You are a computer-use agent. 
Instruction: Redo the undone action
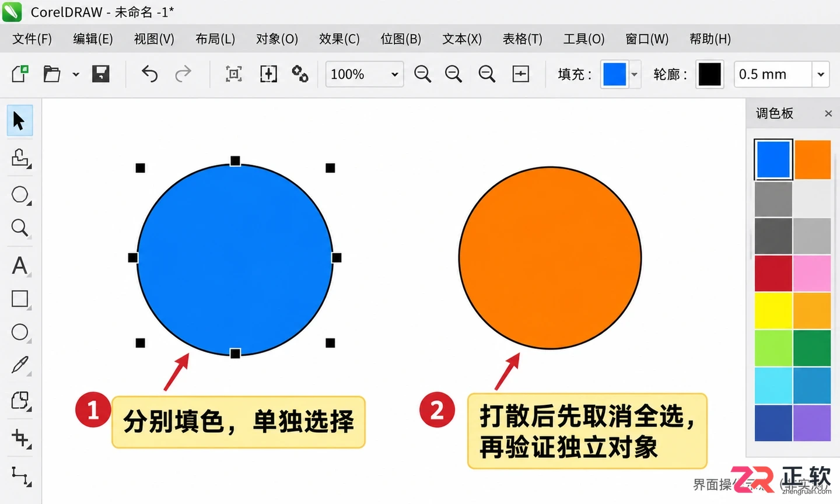(183, 74)
